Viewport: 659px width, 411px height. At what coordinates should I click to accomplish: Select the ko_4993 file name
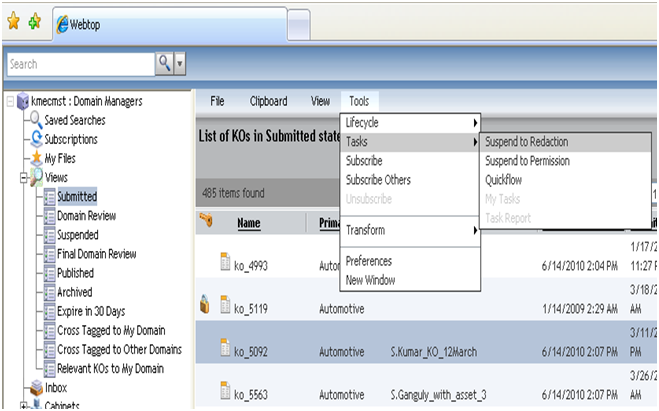click(251, 266)
